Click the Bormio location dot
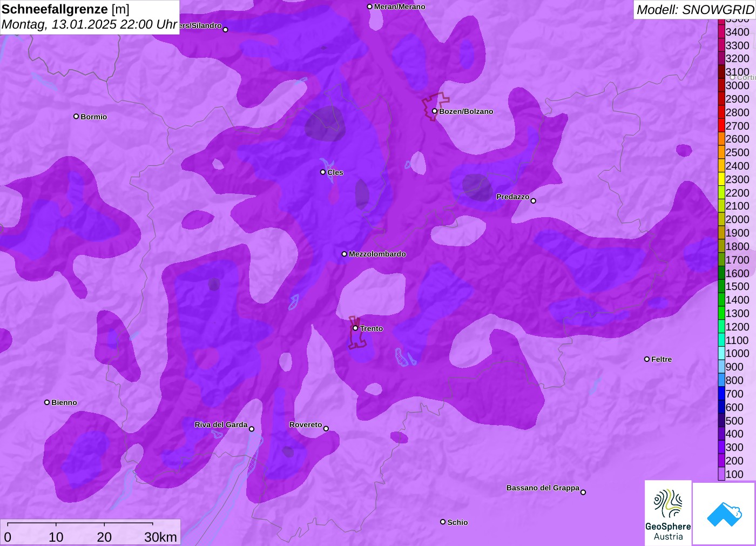 coord(76,116)
